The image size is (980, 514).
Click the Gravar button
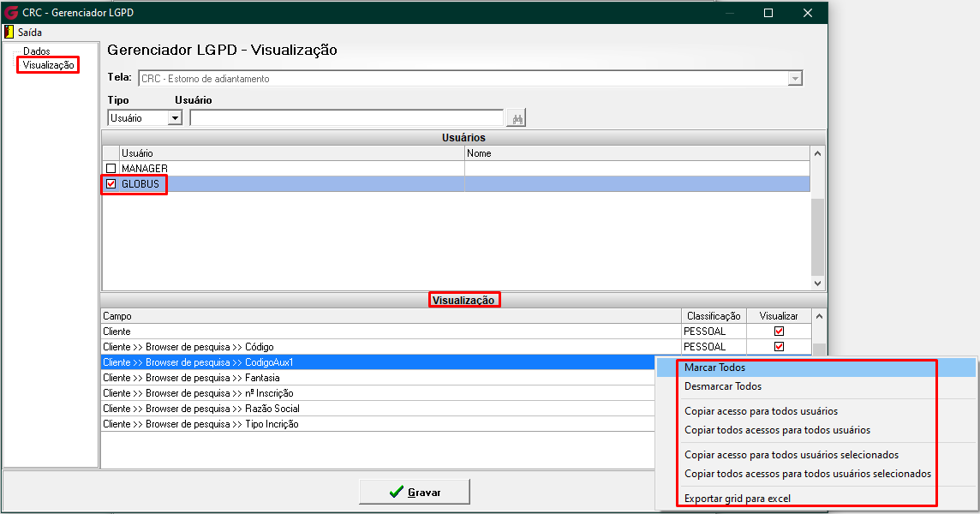pos(415,492)
